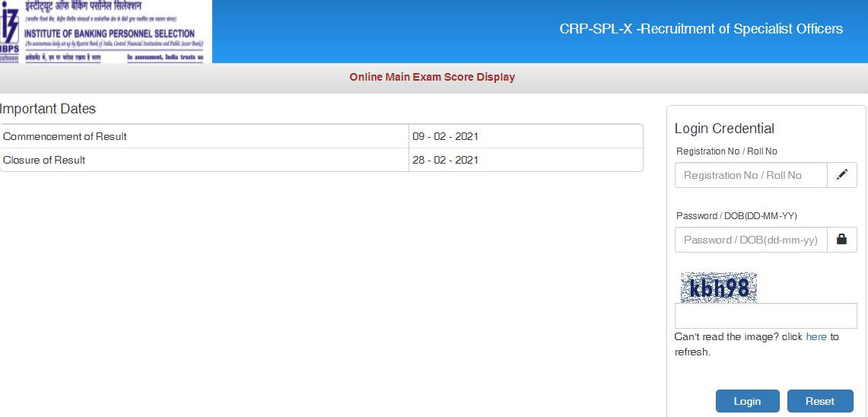Click the kbh98 captcha image
This screenshot has width=868, height=417.
point(719,288)
